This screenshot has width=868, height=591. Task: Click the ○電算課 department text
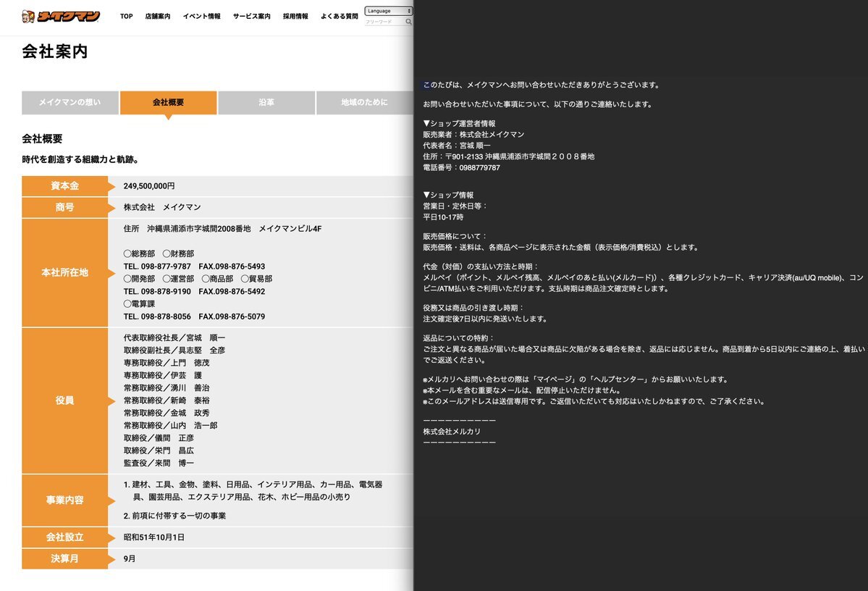click(x=140, y=303)
